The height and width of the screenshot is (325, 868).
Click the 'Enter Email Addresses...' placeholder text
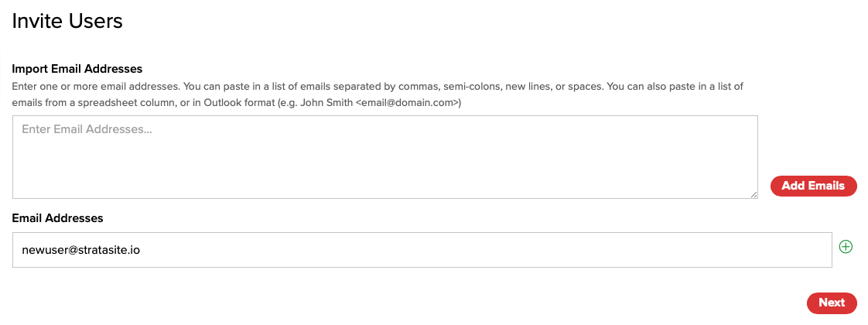[87, 129]
